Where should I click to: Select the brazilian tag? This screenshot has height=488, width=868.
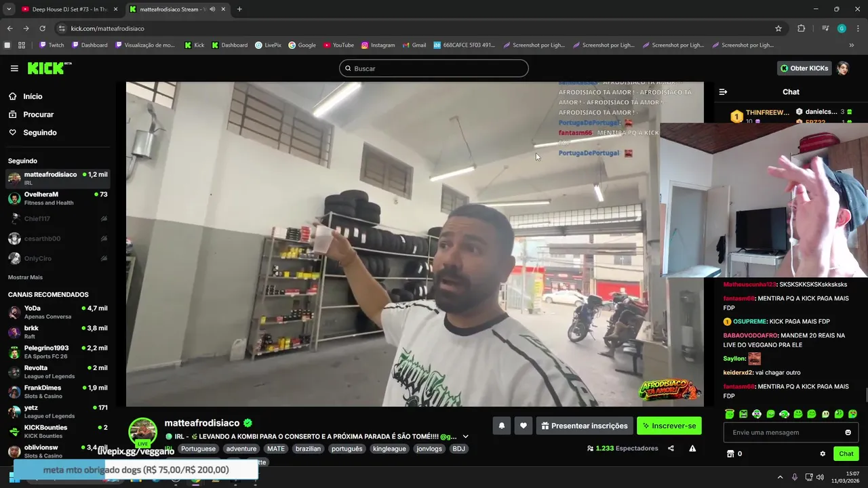tap(308, 449)
